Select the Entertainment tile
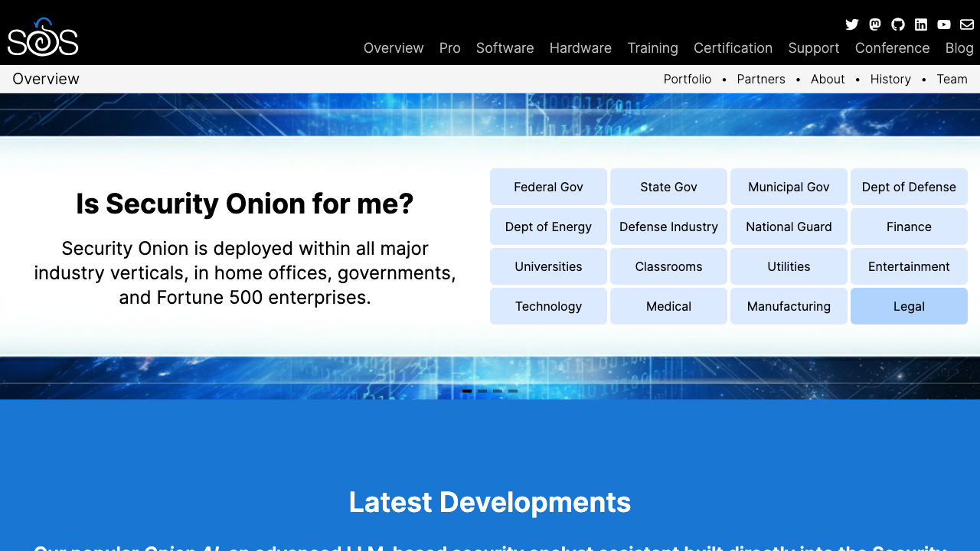 [909, 266]
